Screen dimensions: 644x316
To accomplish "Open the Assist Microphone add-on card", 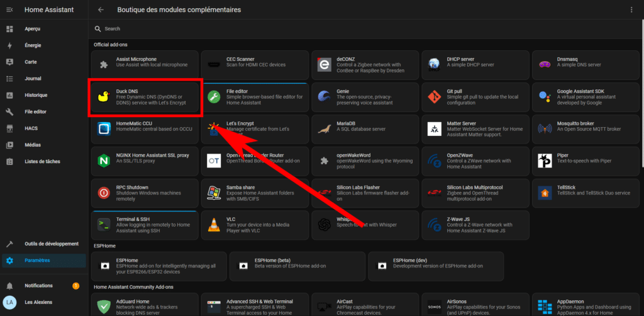I will [145, 65].
